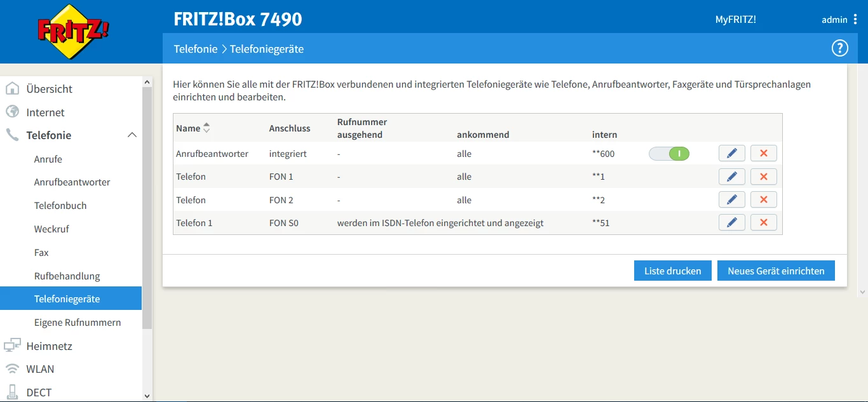The image size is (868, 402).
Task: Edit the Telefon 1 FON S0 entry
Action: [x=732, y=222]
